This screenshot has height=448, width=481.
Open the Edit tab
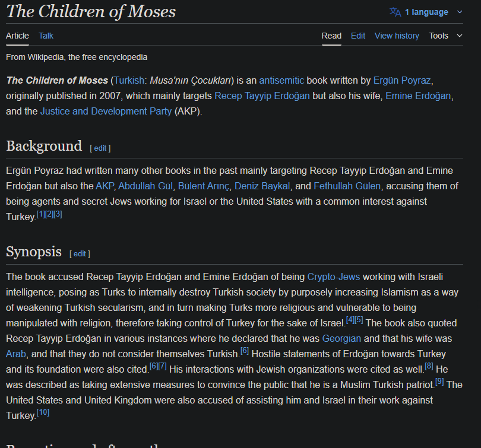point(358,36)
